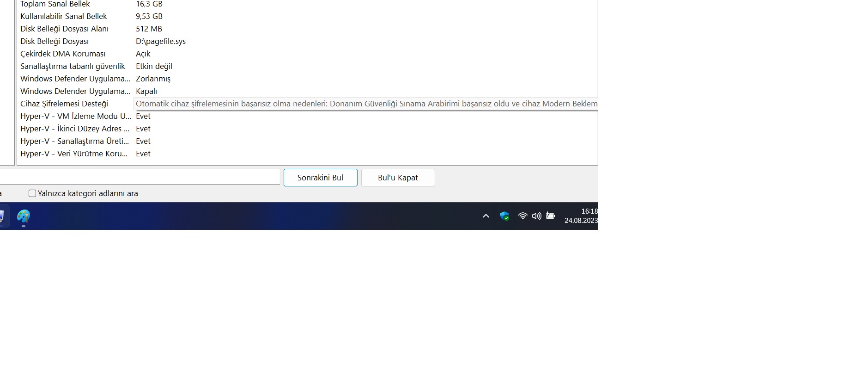Select the 'D:\pagefile.sys' value
This screenshot has width=868, height=370.
point(161,41)
